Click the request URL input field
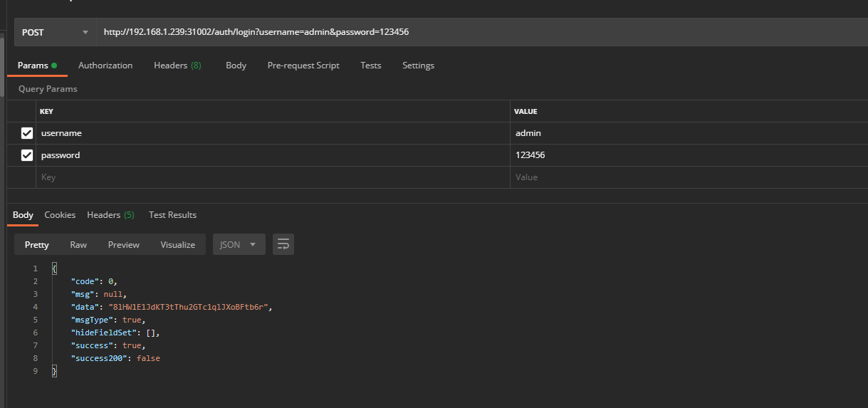Image resolution: width=868 pixels, height=408 pixels. [477, 32]
